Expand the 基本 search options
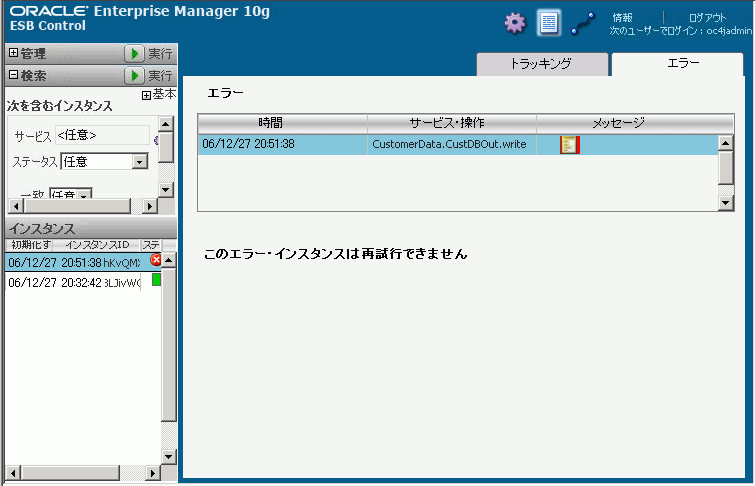The width and height of the screenshot is (755, 486). tap(146, 95)
